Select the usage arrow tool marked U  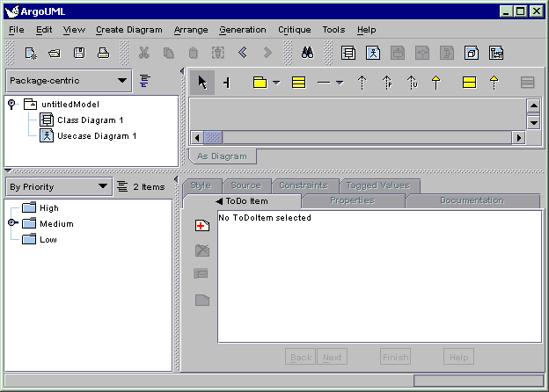(x=412, y=83)
